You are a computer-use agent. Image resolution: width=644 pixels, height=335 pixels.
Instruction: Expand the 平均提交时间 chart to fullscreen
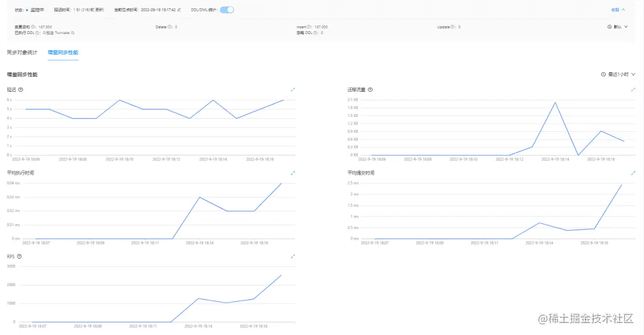[x=633, y=173]
